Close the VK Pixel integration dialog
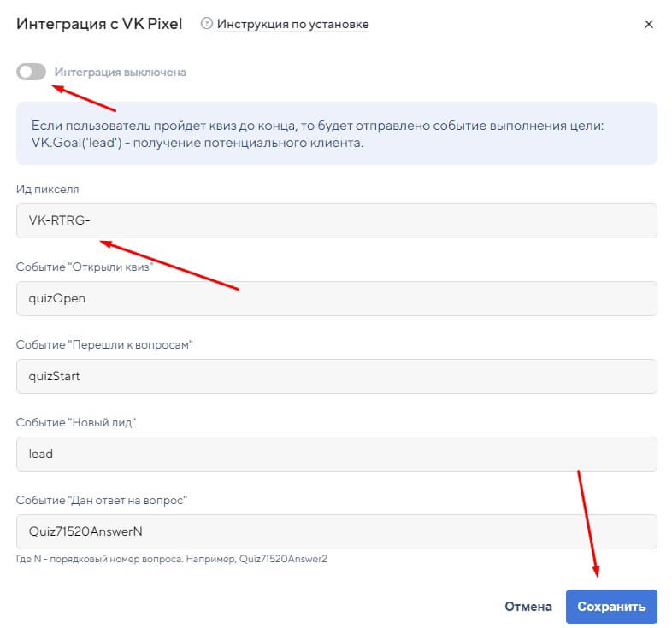This screenshot has height=628, width=672. 648,24
